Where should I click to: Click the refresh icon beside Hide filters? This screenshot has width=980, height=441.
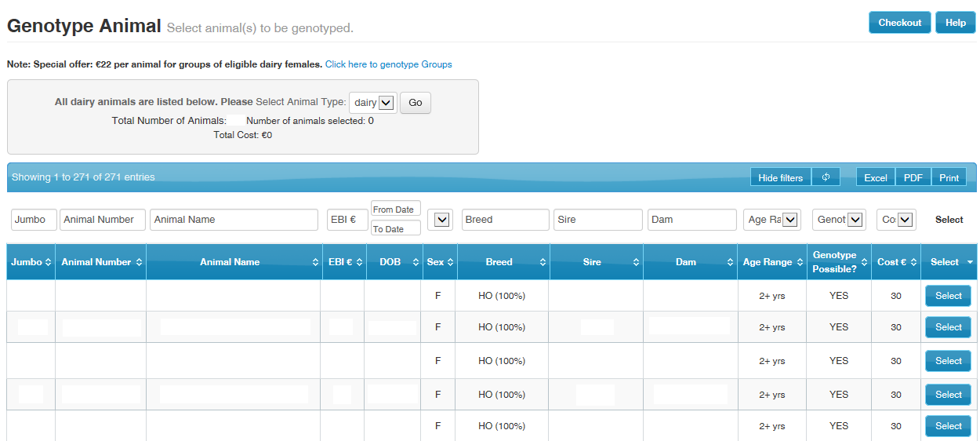826,177
